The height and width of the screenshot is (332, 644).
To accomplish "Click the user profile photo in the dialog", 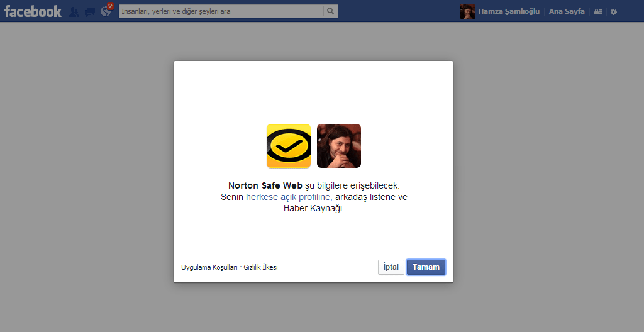I will [x=339, y=146].
